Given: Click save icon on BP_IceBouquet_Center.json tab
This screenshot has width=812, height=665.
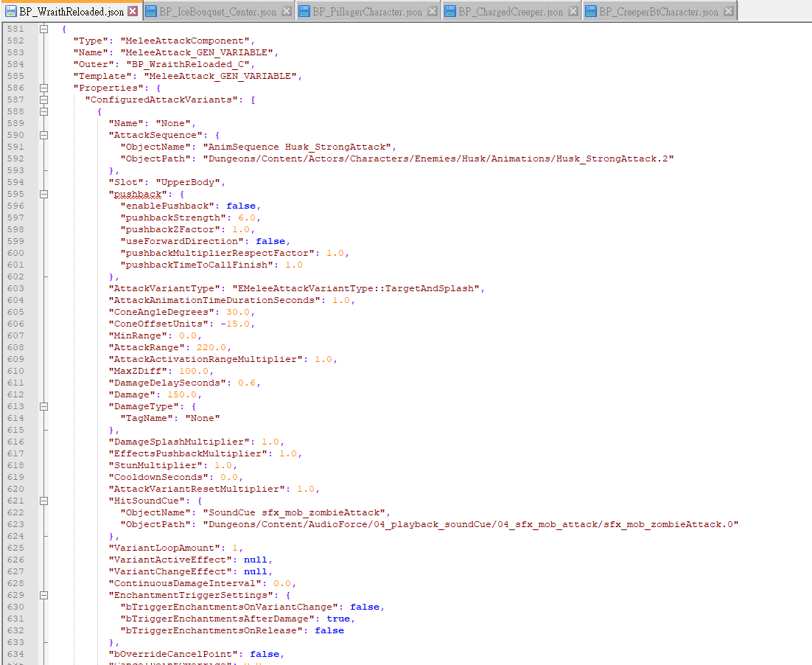Looking at the screenshot, I should coord(151,11).
